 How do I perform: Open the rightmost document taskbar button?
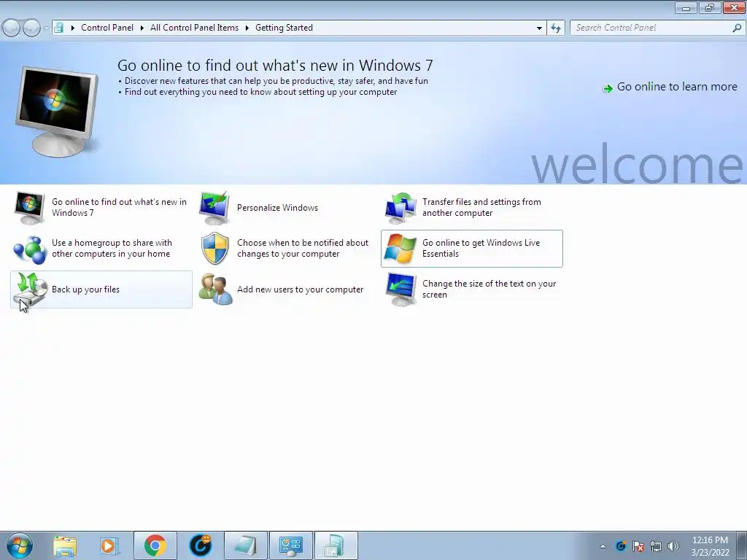coord(336,545)
